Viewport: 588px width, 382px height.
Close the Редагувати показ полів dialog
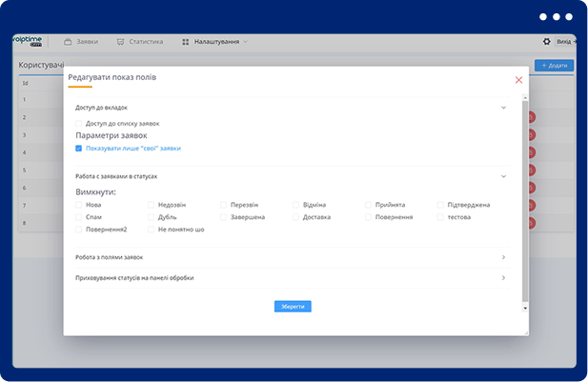pyautogui.click(x=518, y=80)
